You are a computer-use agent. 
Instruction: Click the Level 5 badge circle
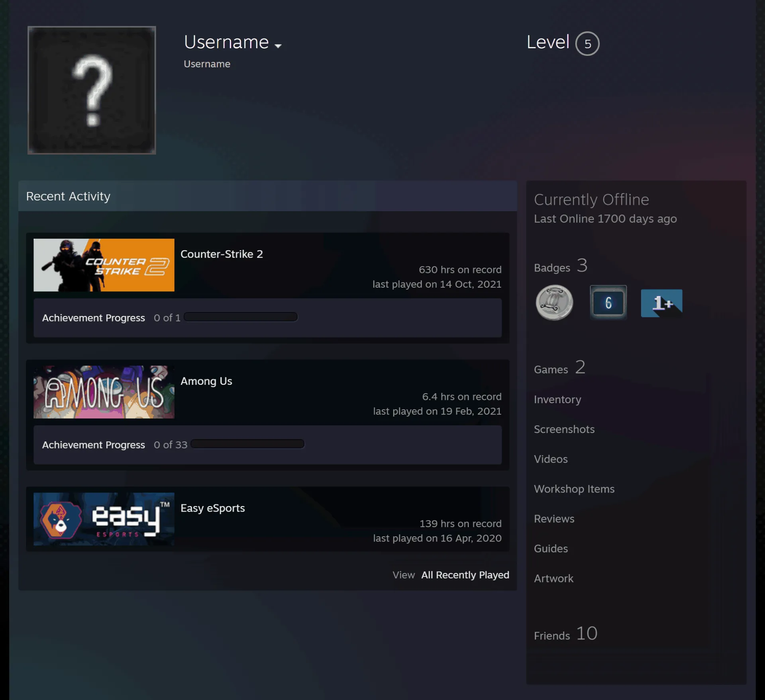(587, 43)
